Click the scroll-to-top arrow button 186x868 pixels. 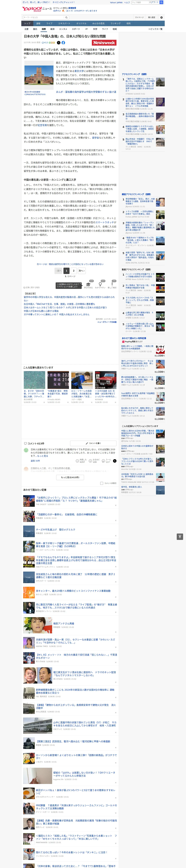pyautogui.click(x=180, y=536)
